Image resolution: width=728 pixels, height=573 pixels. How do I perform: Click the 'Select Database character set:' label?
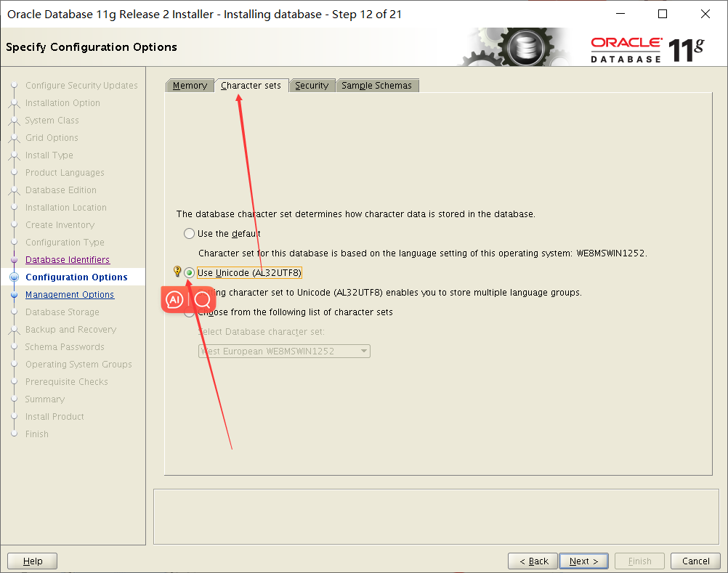click(262, 332)
